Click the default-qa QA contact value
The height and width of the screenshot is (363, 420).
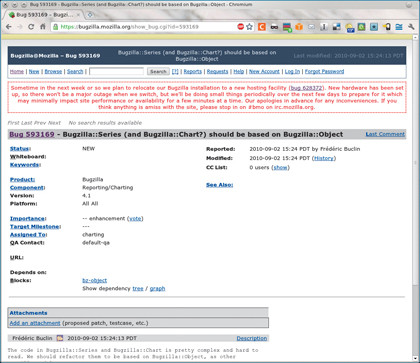tap(96, 242)
